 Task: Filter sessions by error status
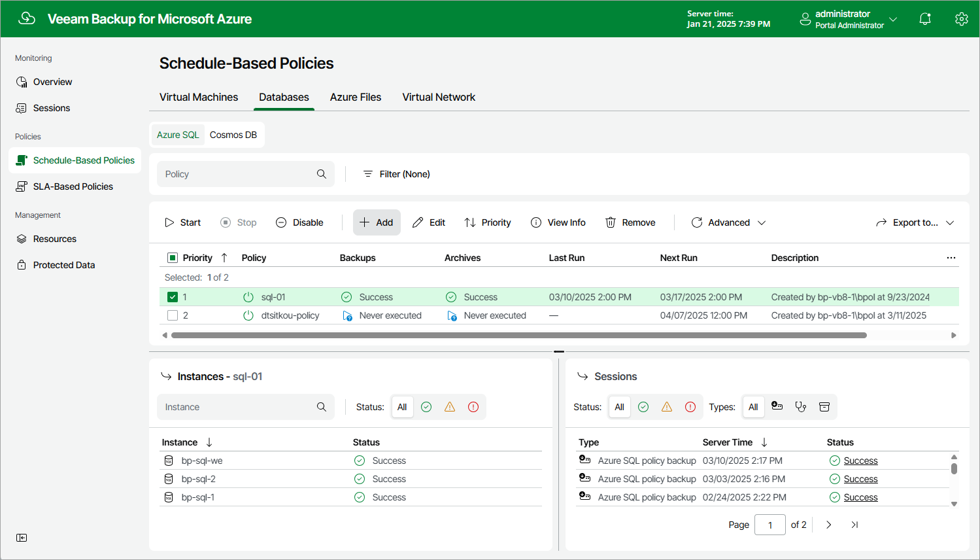click(x=690, y=407)
